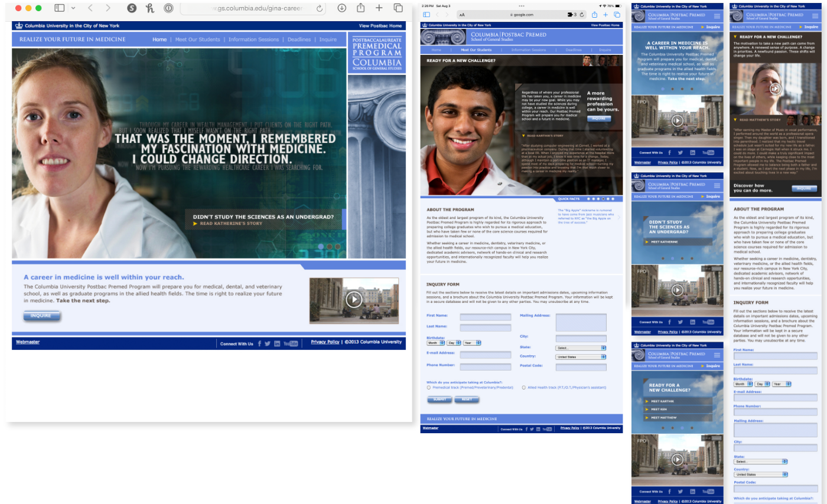The width and height of the screenshot is (827, 504).
Task: Open the sidebar options chevron in desktop Safari
Action: [x=73, y=8]
